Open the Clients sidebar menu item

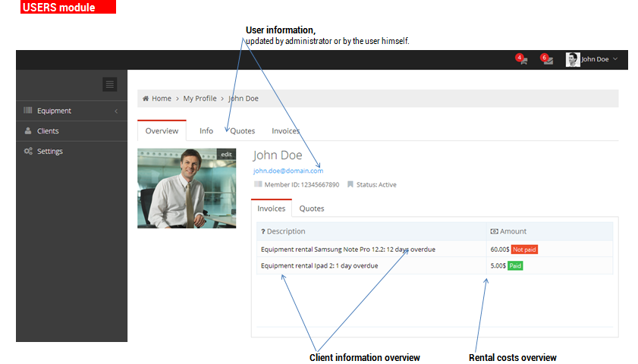[71, 131]
